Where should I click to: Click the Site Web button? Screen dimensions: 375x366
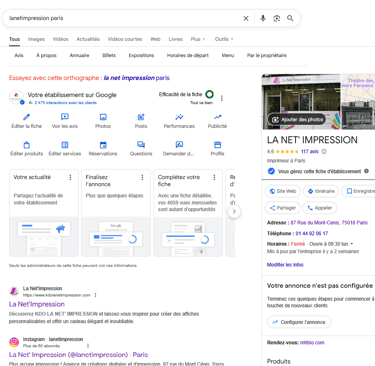point(283,191)
